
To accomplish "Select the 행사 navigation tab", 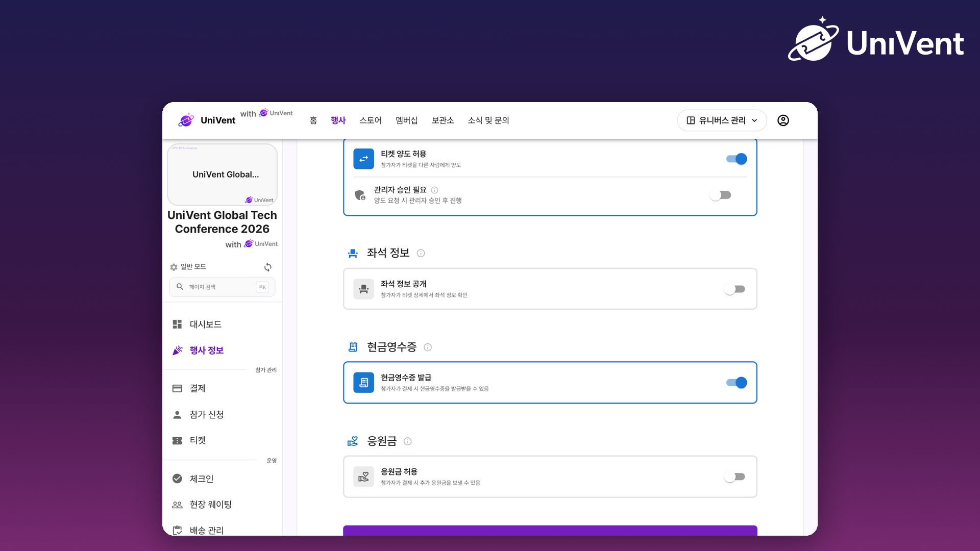I will tap(338, 120).
